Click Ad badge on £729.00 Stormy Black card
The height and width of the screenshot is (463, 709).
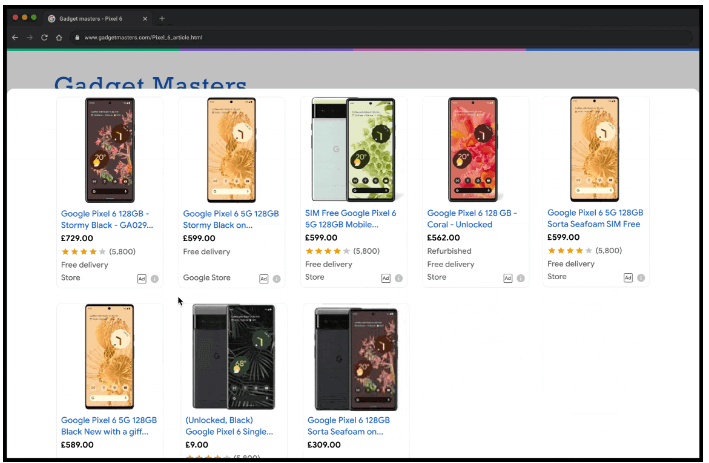[142, 279]
